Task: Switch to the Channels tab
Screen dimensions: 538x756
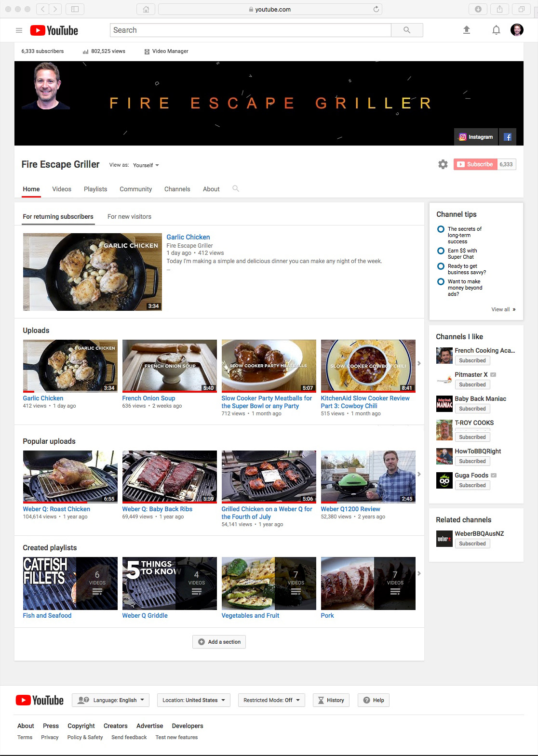Action: tap(177, 189)
